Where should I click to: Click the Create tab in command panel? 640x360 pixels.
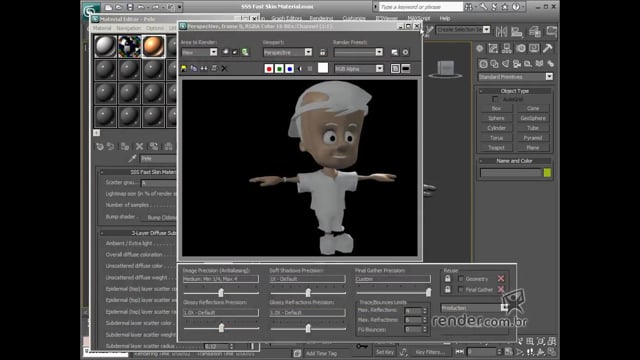click(480, 48)
